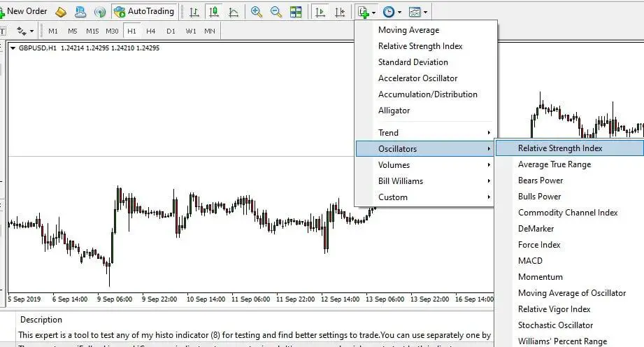The image size is (644, 347).
Task: Click the Description heading text
Action: tap(41, 320)
